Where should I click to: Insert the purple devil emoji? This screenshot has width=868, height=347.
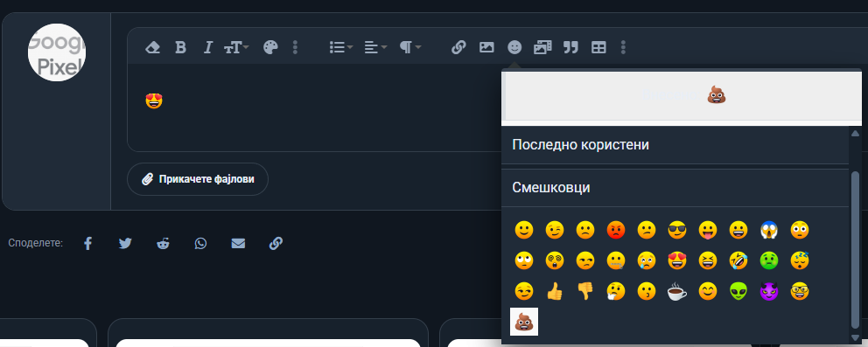769,291
